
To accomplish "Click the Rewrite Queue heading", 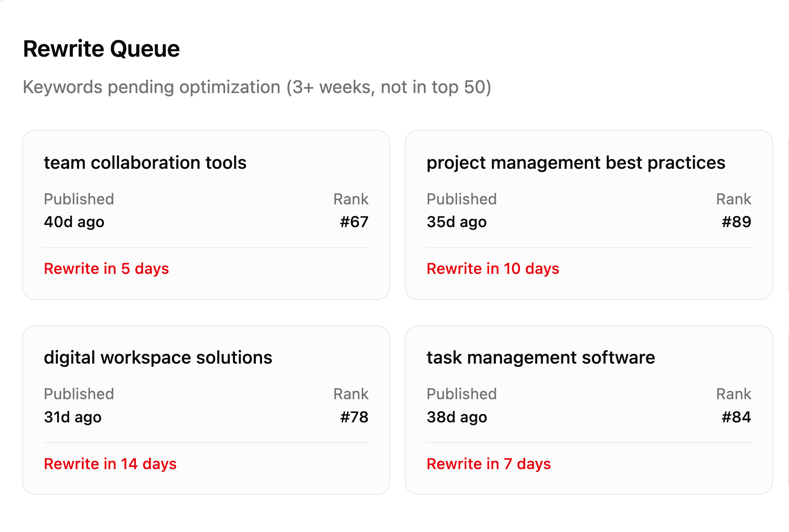I will click(x=101, y=49).
